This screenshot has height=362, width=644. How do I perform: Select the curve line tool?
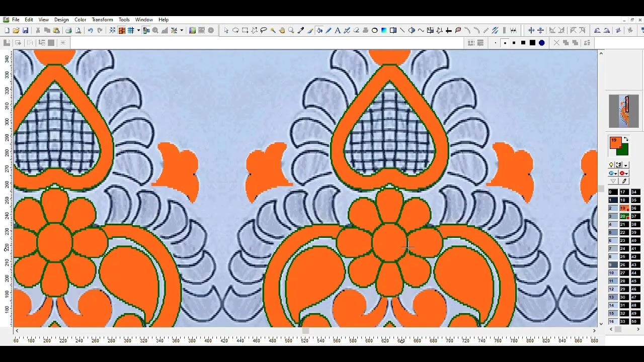point(421,31)
